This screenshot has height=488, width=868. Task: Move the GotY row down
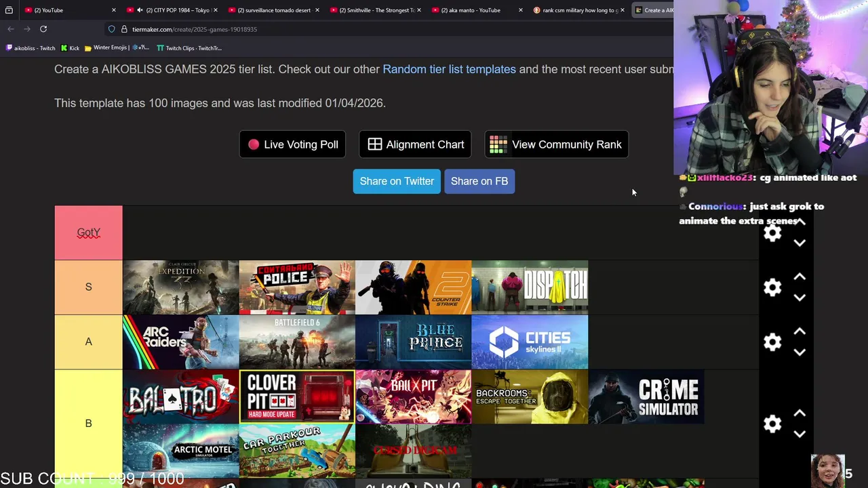[x=800, y=243]
